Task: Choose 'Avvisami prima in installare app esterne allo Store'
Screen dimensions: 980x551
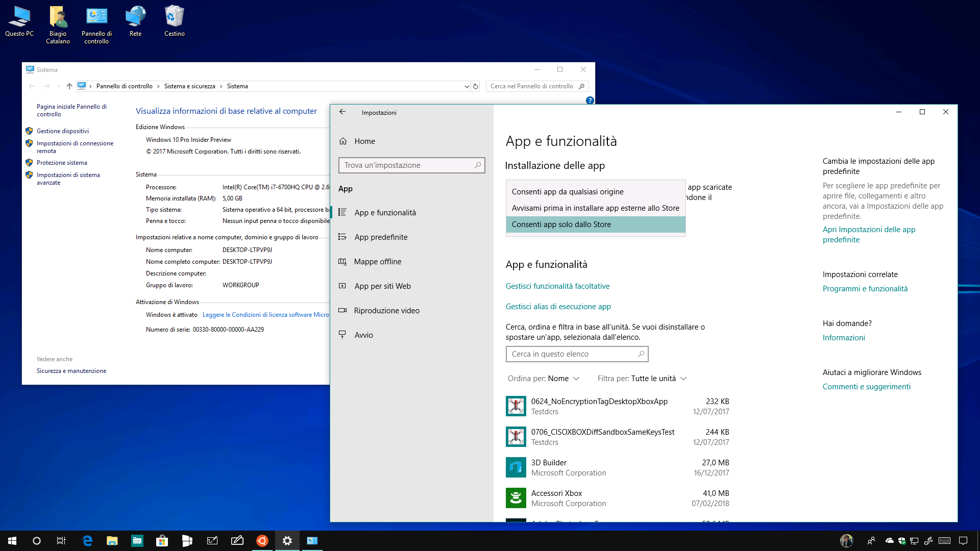Action: click(x=596, y=208)
